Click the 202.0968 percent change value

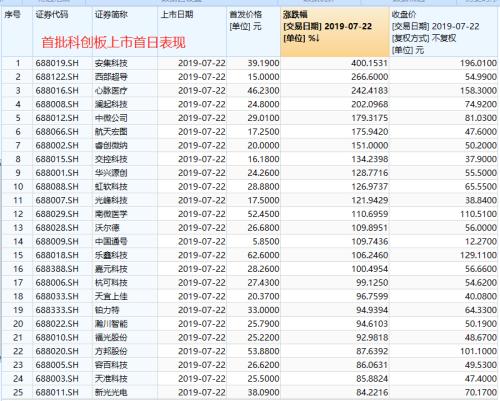(x=369, y=104)
